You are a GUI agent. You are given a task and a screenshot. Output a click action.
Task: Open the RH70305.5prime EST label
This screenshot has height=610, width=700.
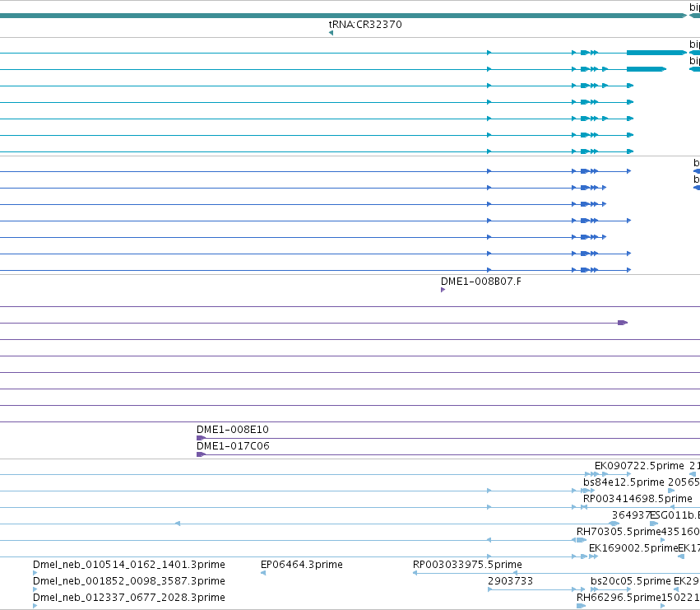click(x=619, y=532)
